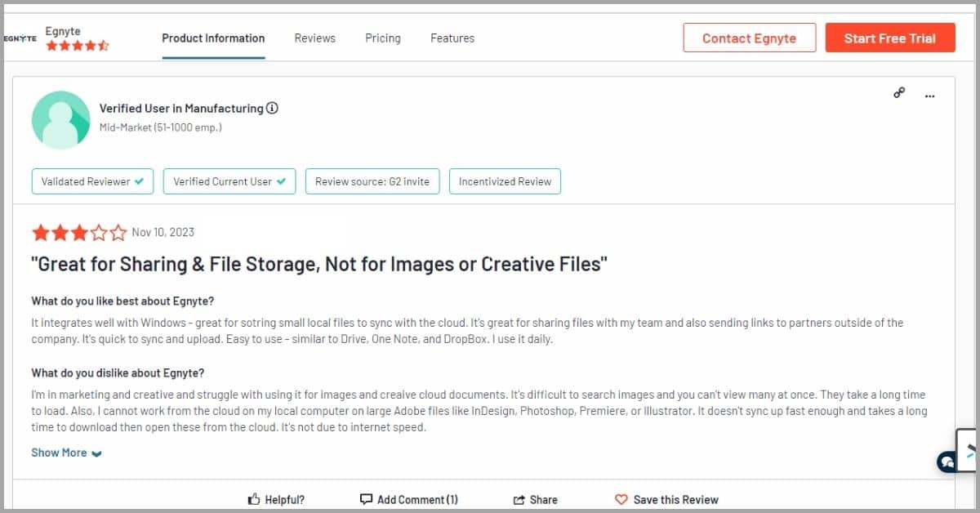Save this Review with heart icon
The height and width of the screenshot is (513, 980).
coord(666,499)
